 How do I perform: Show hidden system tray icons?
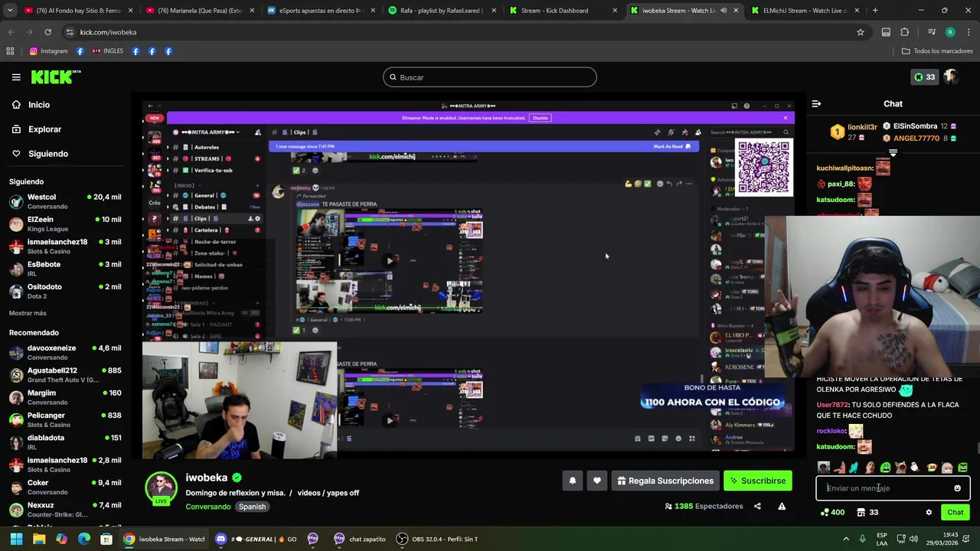[846, 539]
